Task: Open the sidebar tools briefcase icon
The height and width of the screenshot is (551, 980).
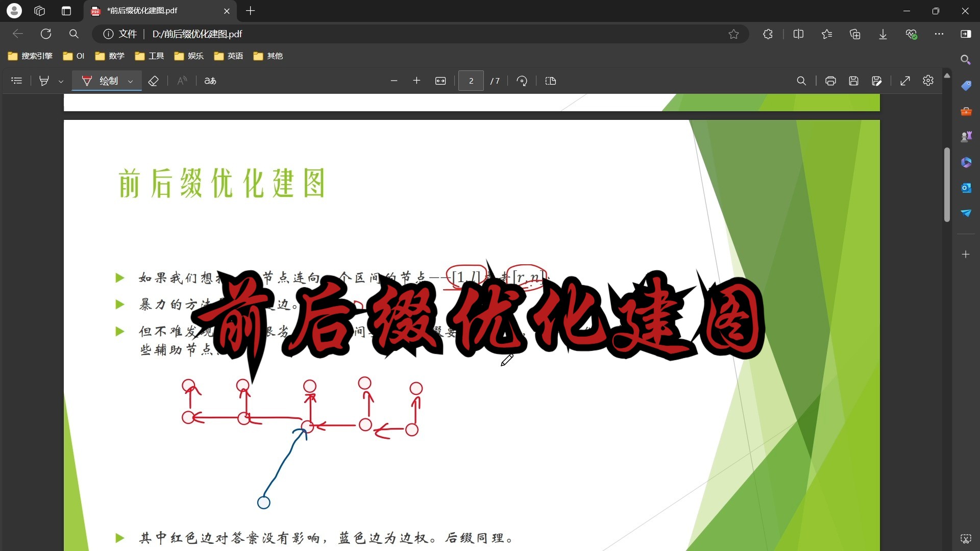Action: 966,111
